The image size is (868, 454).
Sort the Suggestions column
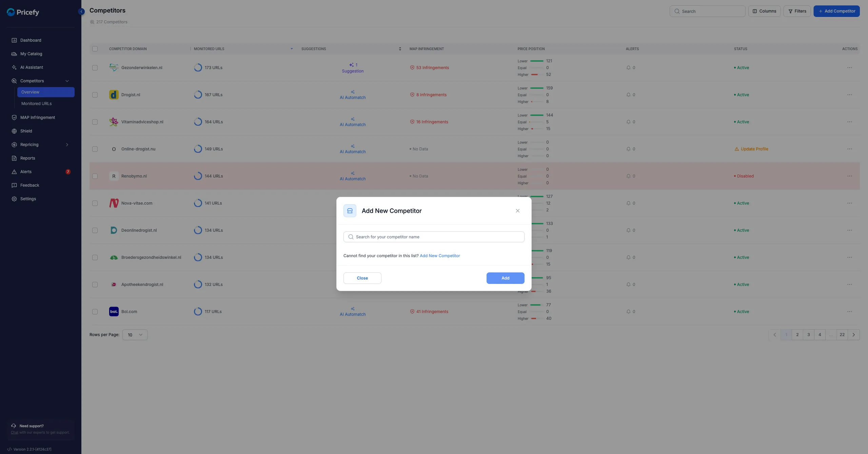pyautogui.click(x=400, y=49)
